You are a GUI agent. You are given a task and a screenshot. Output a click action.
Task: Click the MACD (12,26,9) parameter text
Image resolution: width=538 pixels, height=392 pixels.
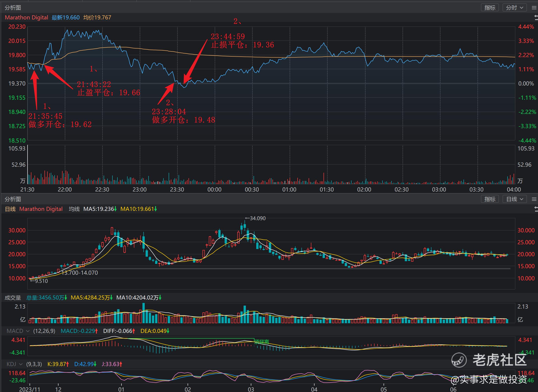click(x=44, y=331)
